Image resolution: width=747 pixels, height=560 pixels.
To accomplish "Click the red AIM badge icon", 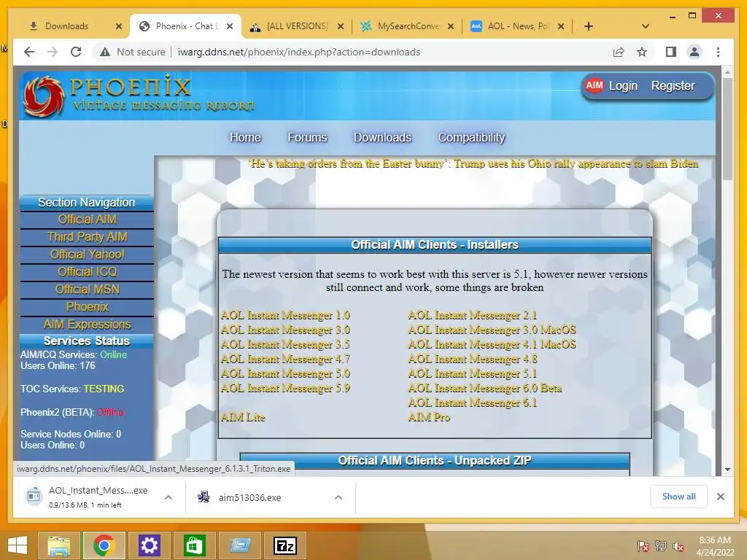I will (x=594, y=86).
